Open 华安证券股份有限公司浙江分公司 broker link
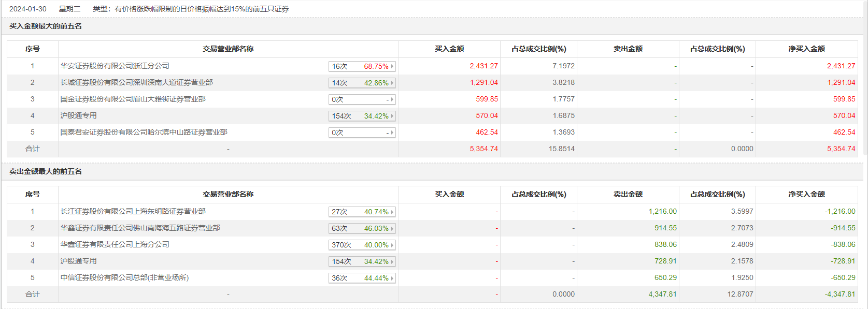Viewport: 868px width, 309px height. (x=115, y=66)
